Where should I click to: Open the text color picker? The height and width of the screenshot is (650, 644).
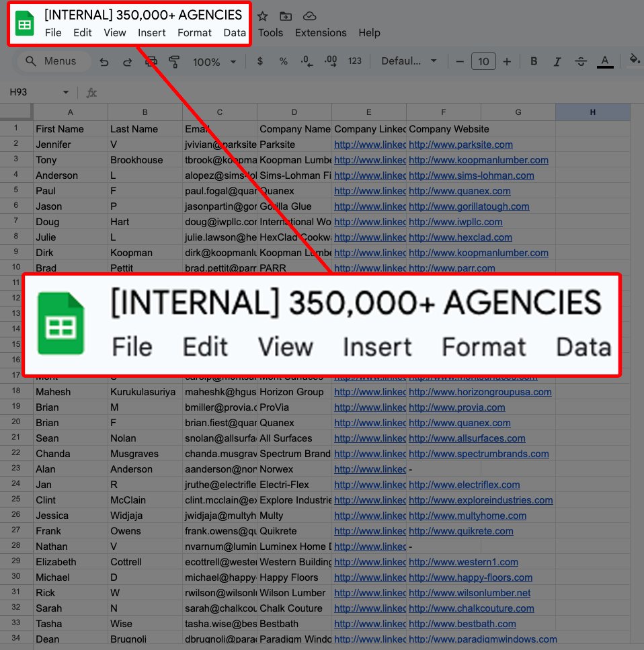pyautogui.click(x=605, y=62)
